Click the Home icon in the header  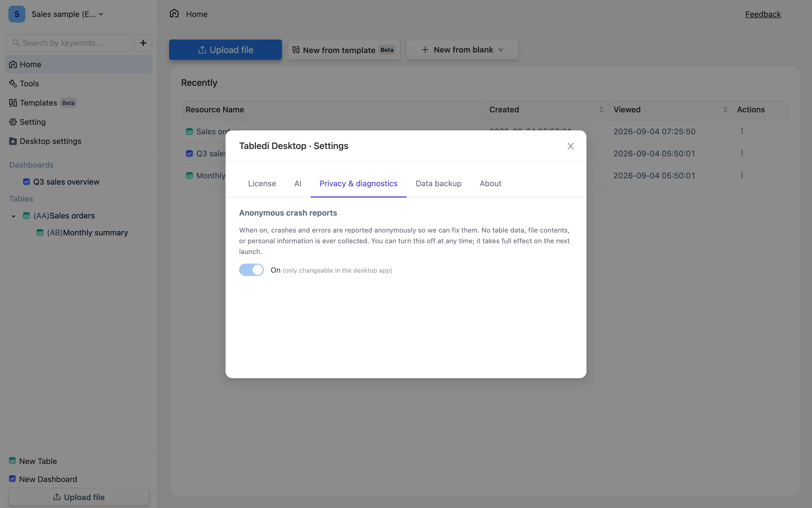click(174, 14)
